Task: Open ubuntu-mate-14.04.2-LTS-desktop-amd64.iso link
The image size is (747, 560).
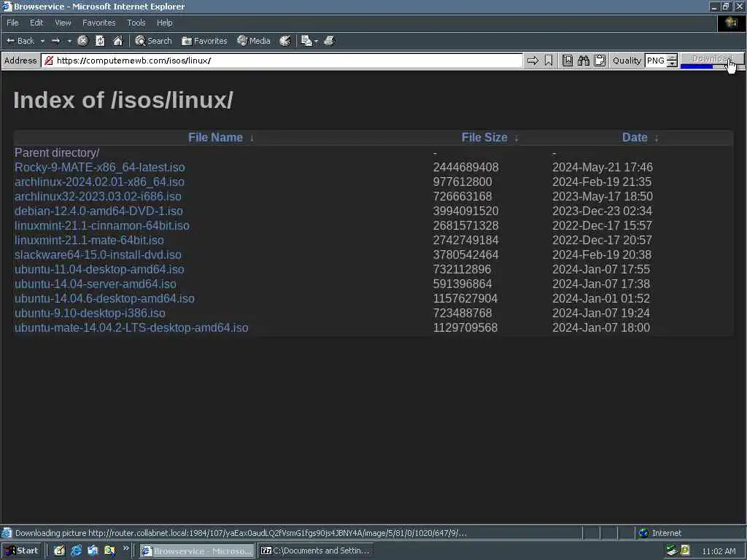Action: 131,327
